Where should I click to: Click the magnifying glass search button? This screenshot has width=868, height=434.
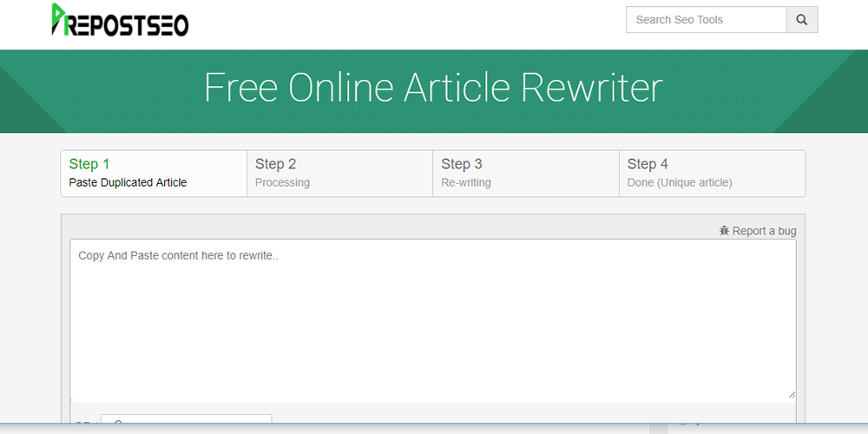(x=802, y=20)
